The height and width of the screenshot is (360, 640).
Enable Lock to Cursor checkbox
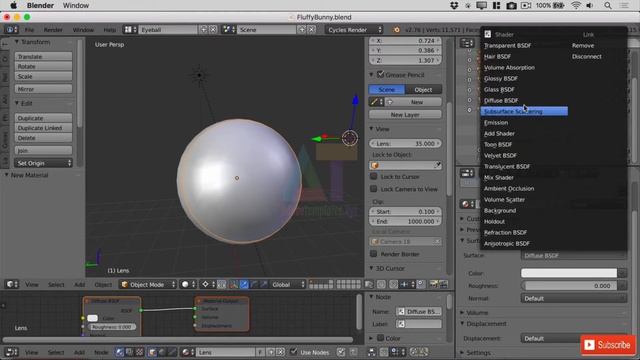point(373,176)
